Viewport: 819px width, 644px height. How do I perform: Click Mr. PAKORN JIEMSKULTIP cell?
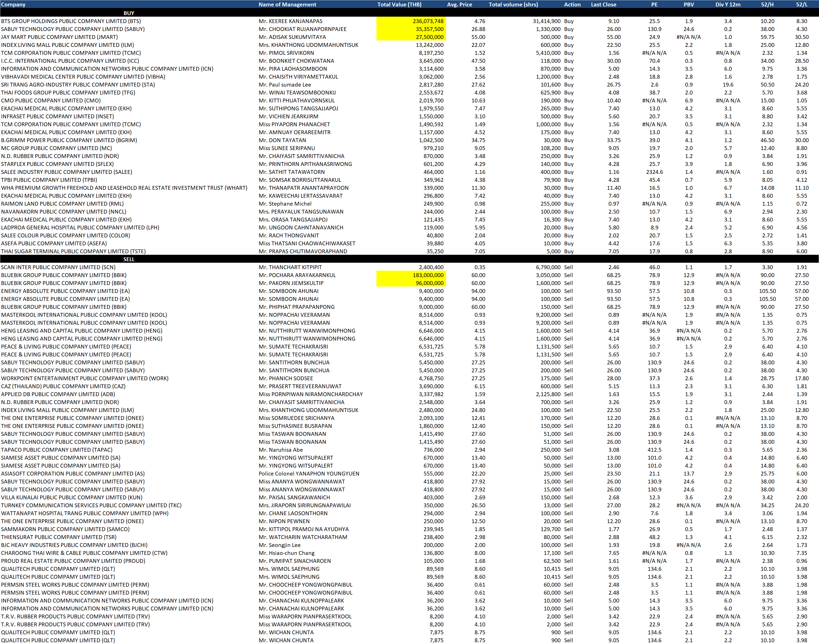(291, 283)
